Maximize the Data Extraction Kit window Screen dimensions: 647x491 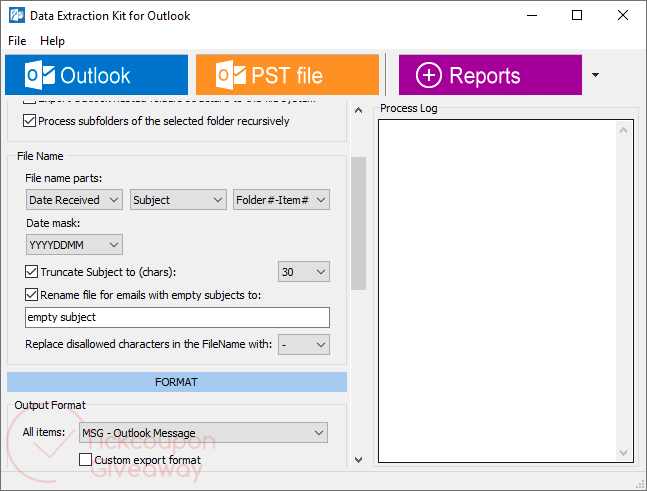[577, 15]
